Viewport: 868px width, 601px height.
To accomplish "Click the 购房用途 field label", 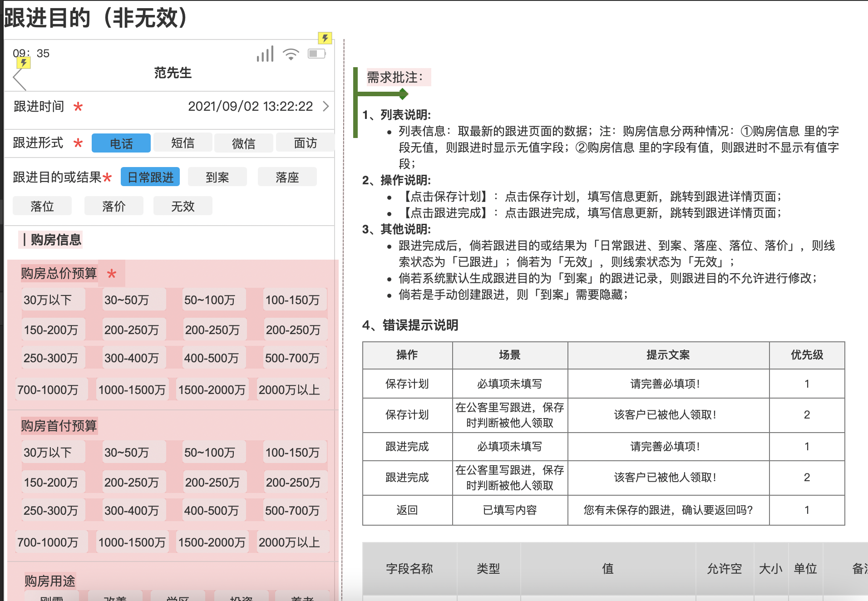I will (50, 581).
